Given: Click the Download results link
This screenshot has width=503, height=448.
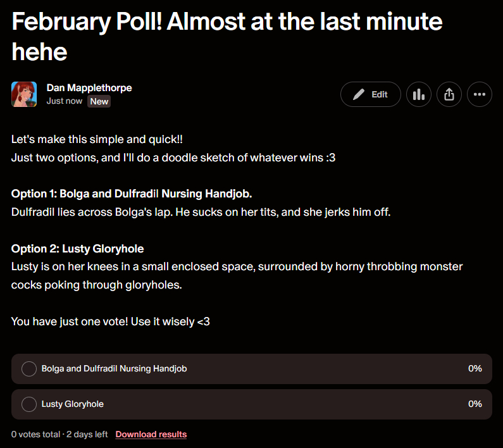Looking at the screenshot, I should (151, 434).
